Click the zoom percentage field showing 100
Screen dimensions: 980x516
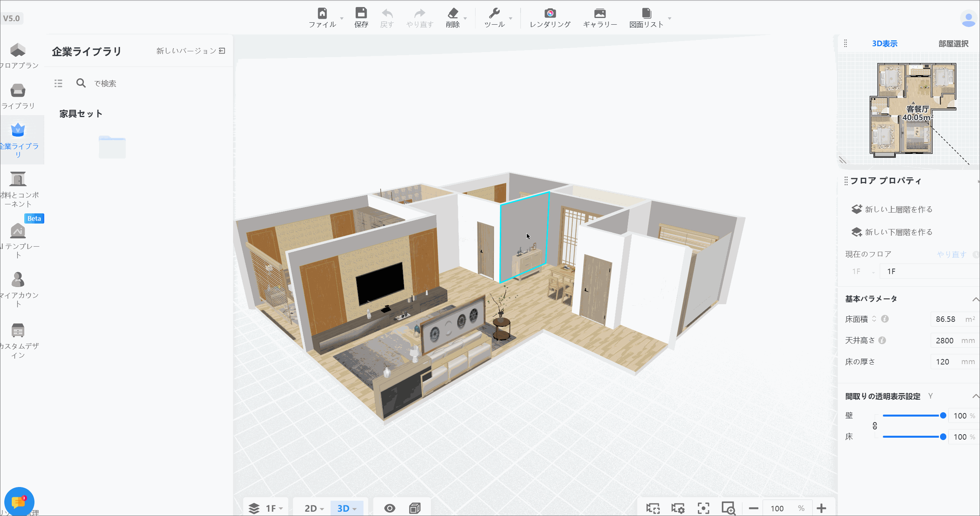(x=787, y=508)
